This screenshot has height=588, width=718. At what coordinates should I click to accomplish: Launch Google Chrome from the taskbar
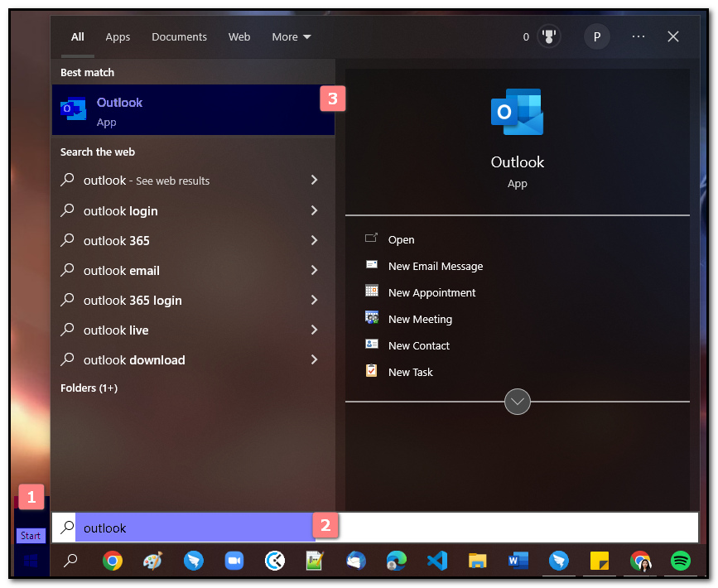click(112, 561)
